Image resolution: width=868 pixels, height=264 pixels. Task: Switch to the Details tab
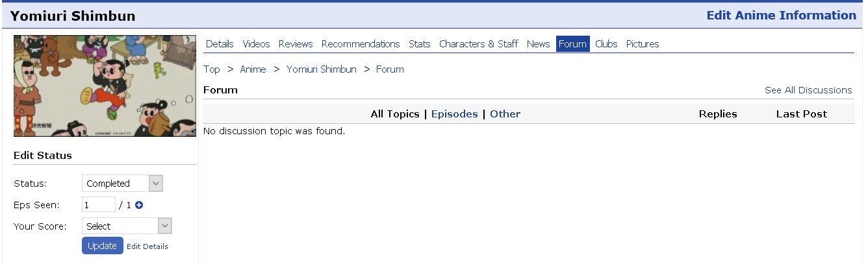(x=220, y=44)
